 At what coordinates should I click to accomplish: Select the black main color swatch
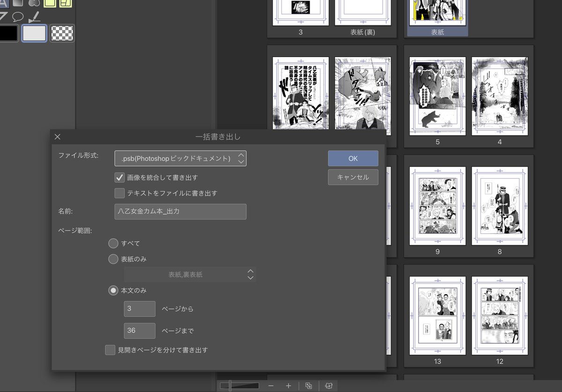8,33
